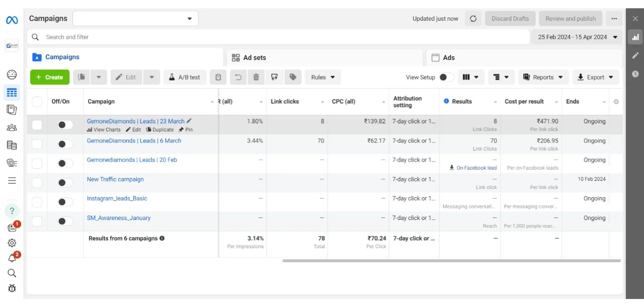This screenshot has height=307, width=644.
Task: Click the green Create button
Action: (x=50, y=77)
